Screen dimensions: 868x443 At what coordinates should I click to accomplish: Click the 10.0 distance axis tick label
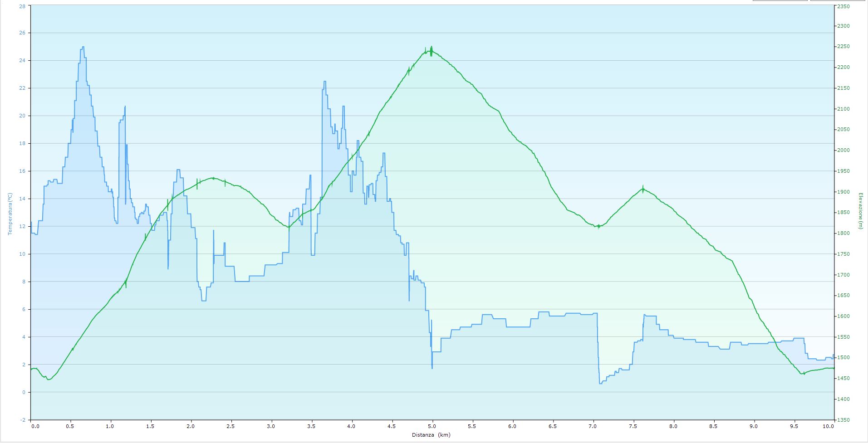coord(829,427)
